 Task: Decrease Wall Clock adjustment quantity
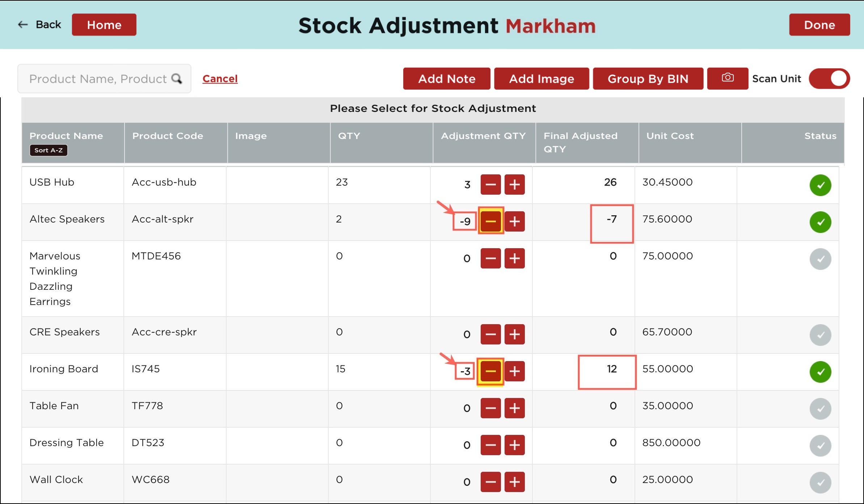(490, 482)
